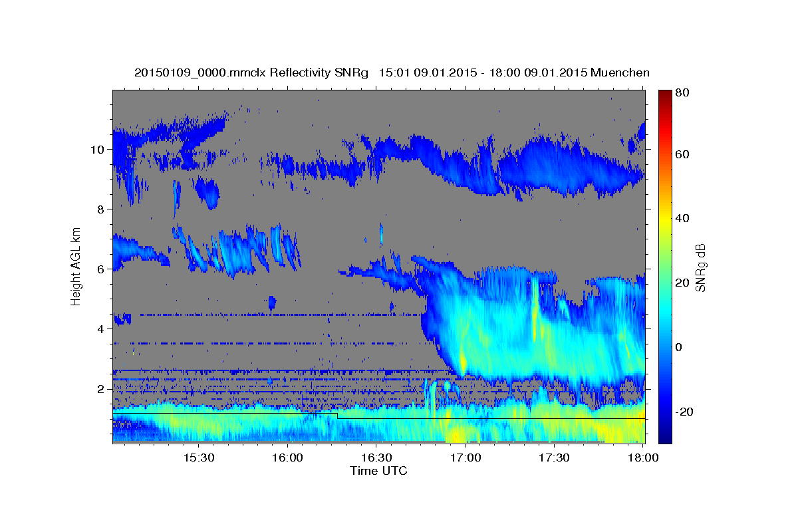Image resolution: width=798 pixels, height=532 pixels.
Task: Click the dark blue bottom of colorbar
Action: click(x=665, y=436)
